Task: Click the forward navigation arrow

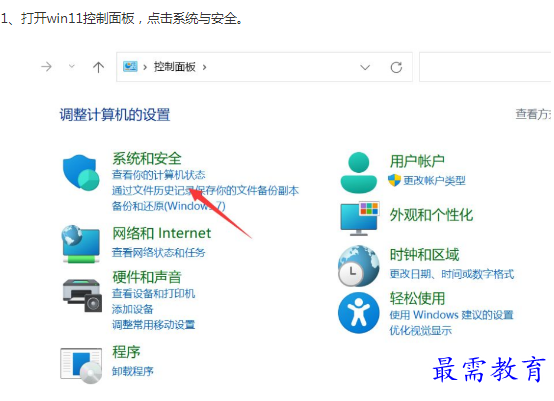Action: point(46,67)
